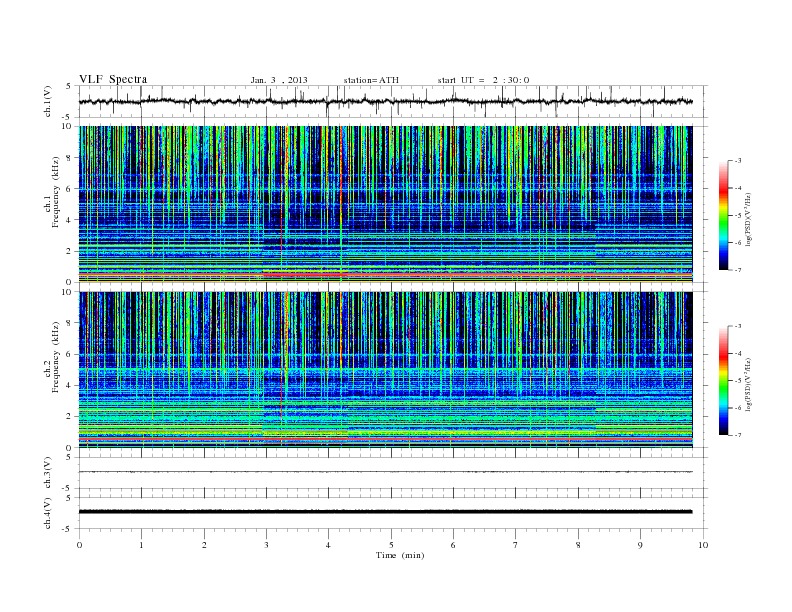Click the 4 kHz tick of ch.2 spectrogram
Image resolution: width=792 pixels, height=612 pixels.
coord(69,386)
